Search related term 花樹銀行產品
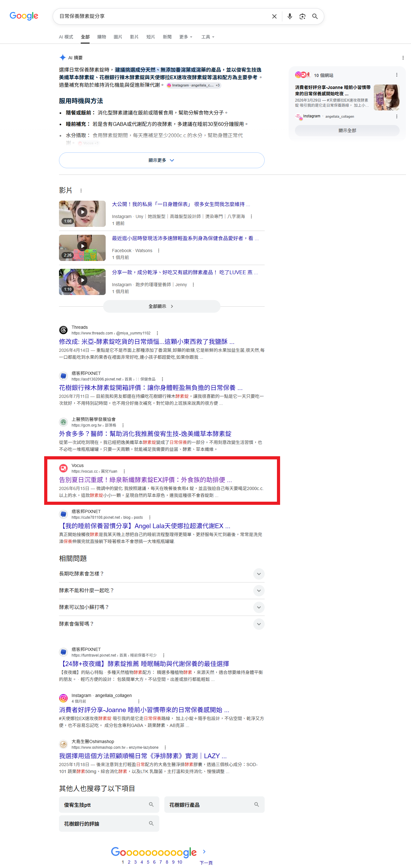 (x=214, y=805)
